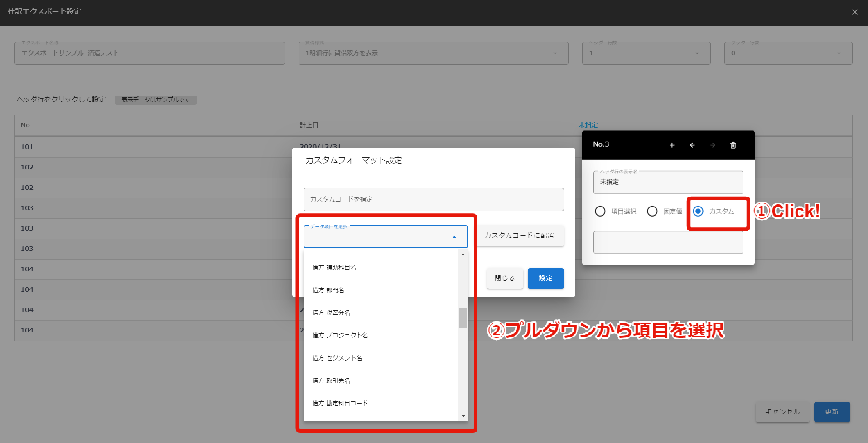
Task: Click the trash icon in No.3 panel
Action: point(733,145)
